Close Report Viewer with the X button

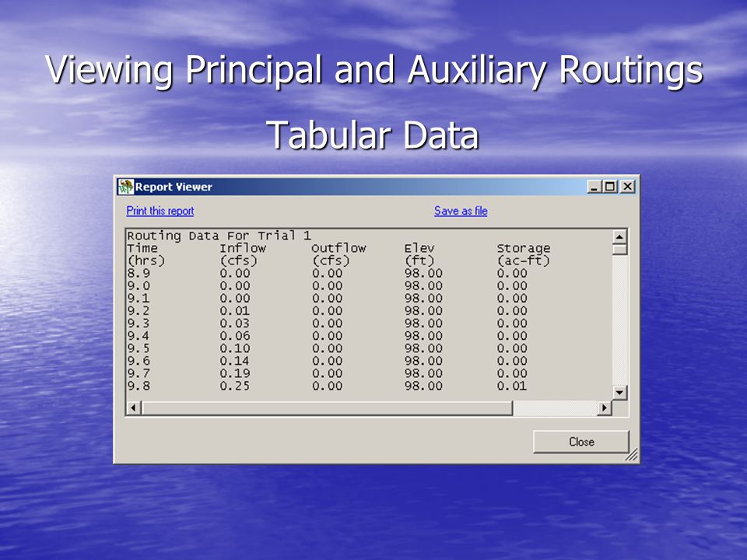coord(628,187)
